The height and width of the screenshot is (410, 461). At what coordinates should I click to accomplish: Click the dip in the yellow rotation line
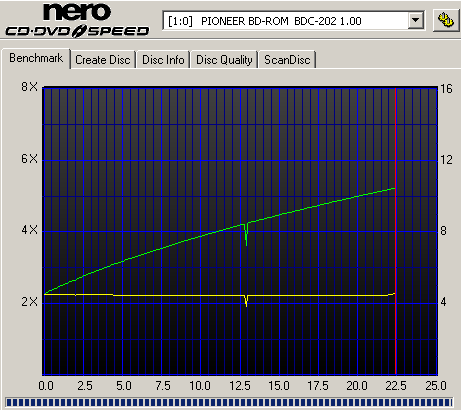tap(246, 301)
